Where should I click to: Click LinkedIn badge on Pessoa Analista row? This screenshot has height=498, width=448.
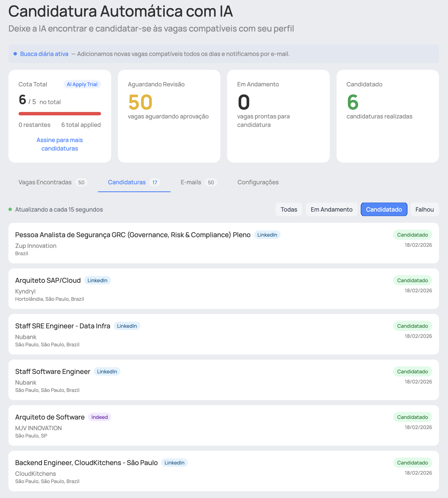coord(267,235)
